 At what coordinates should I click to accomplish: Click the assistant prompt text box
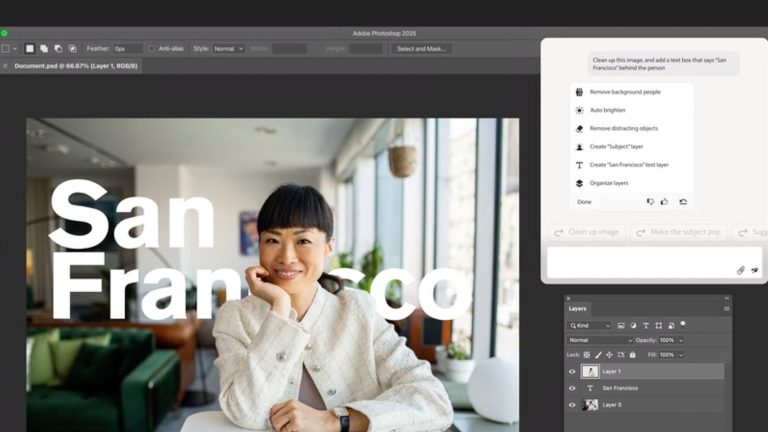pos(654,263)
